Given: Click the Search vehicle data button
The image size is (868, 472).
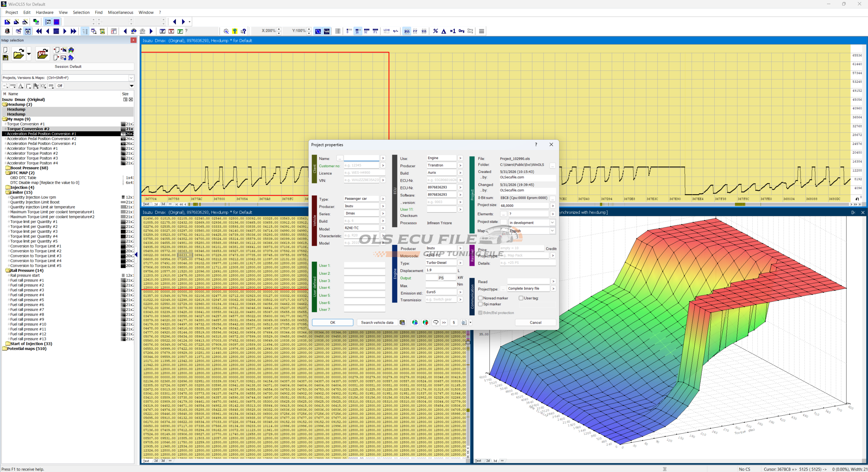Looking at the screenshot, I should 377,322.
